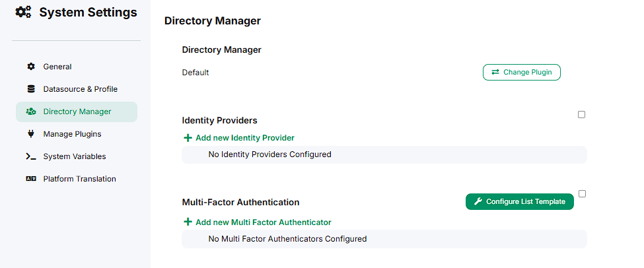Click the System Variables terminal icon
Image resolution: width=644 pixels, height=268 pixels.
pos(31,156)
